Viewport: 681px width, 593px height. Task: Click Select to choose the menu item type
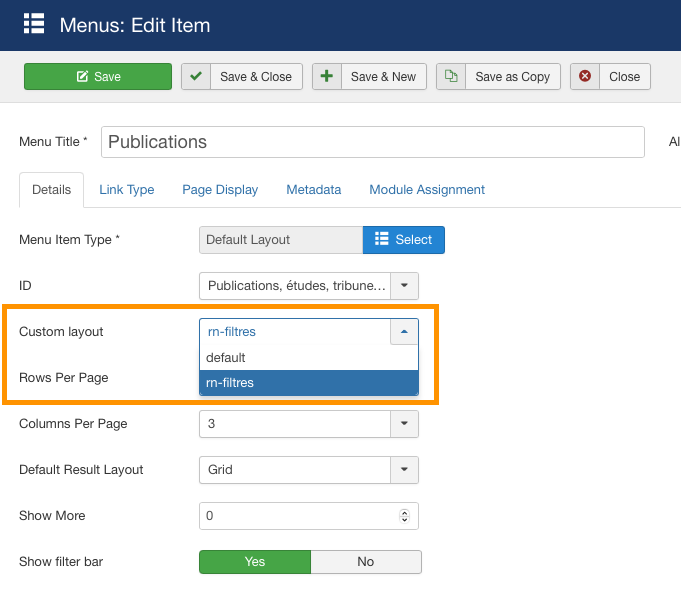403,240
